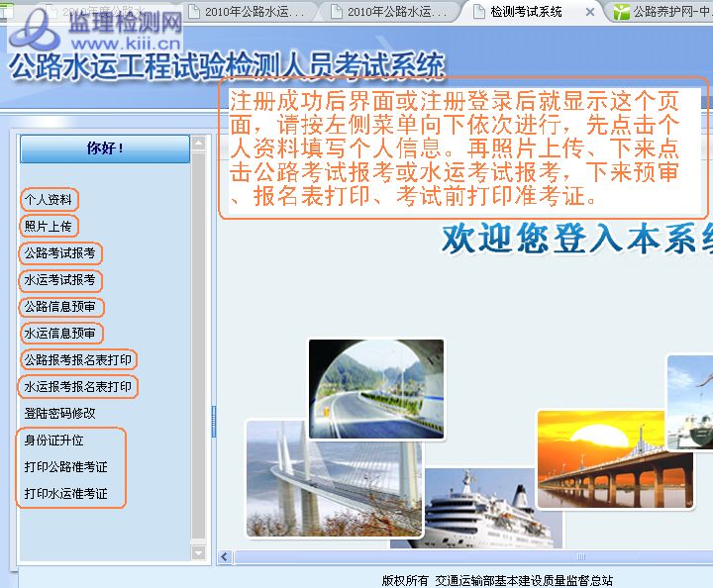This screenshot has width=713, height=588.
Task: Select 水运考试报考 in the sidebar
Action: [59, 280]
